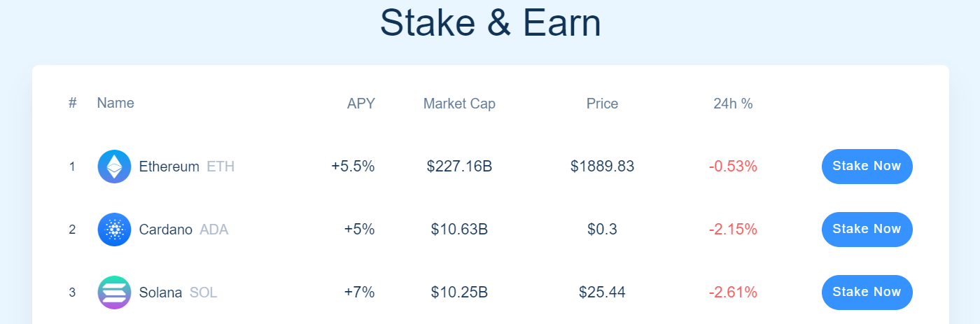Screen dimensions: 980x324
Task: Select the ETH ticker symbol
Action: (220, 167)
